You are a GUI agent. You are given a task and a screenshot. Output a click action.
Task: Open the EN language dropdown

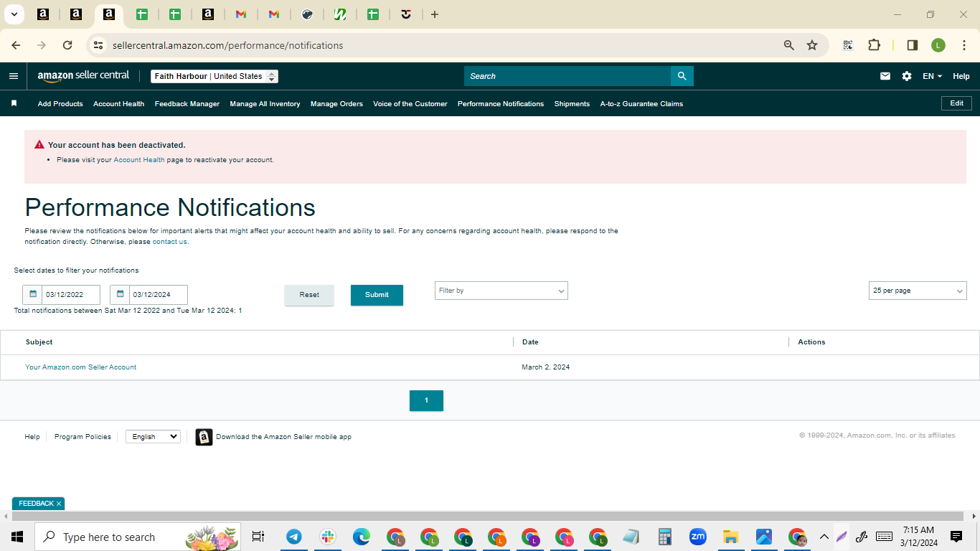click(932, 76)
